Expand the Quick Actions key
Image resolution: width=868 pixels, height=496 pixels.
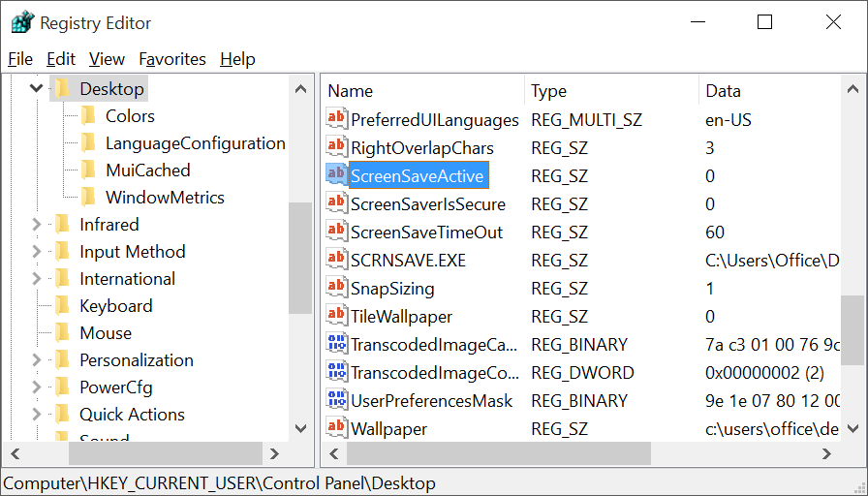[37, 414]
